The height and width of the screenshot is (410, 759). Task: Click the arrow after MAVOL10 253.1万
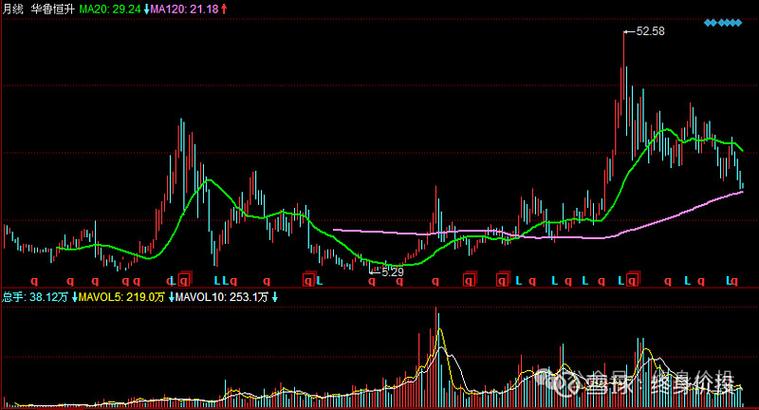(x=274, y=297)
